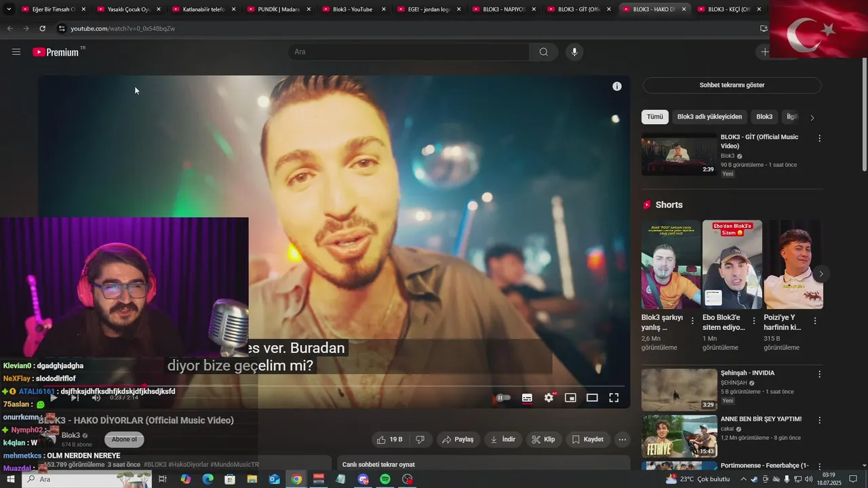Screen dimensions: 868x488
Task: Dislike the video
Action: [x=420, y=439]
